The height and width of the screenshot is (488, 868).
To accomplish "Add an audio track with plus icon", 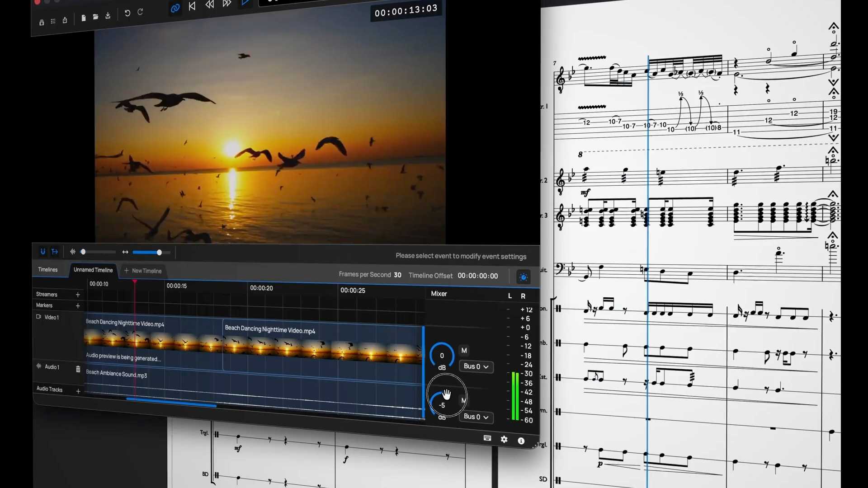I will tap(78, 391).
